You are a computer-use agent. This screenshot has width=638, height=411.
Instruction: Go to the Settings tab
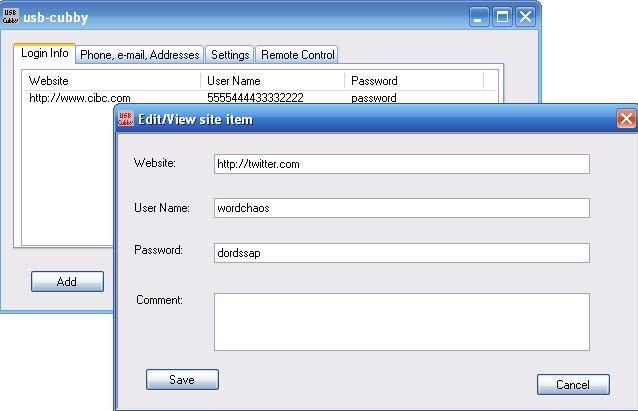pos(230,55)
